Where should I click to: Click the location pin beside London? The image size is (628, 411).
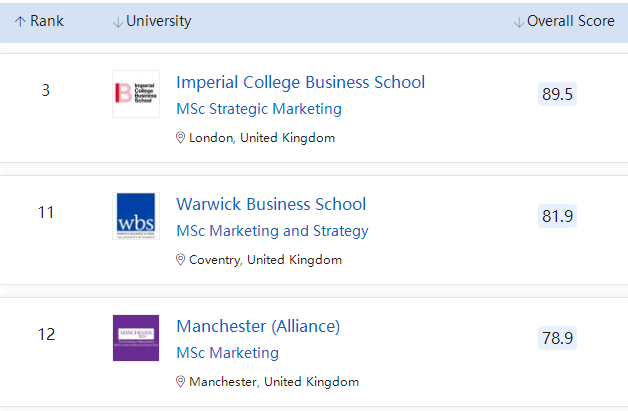pyautogui.click(x=181, y=138)
